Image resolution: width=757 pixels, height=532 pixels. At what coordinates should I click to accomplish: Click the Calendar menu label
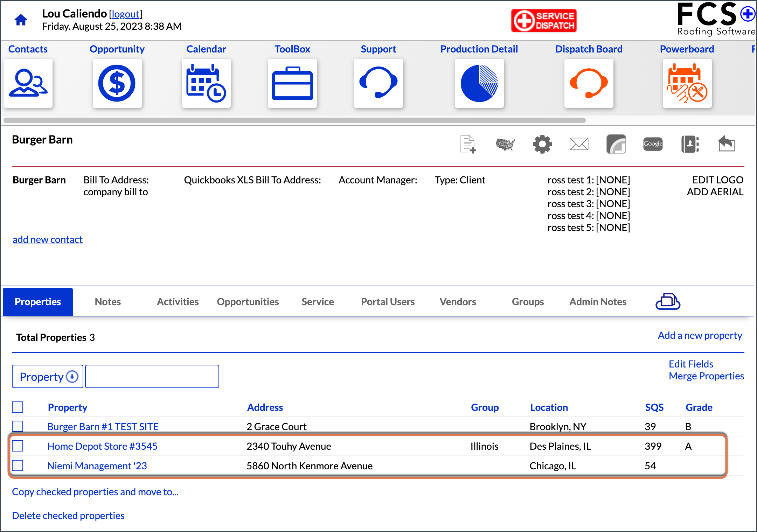click(206, 49)
